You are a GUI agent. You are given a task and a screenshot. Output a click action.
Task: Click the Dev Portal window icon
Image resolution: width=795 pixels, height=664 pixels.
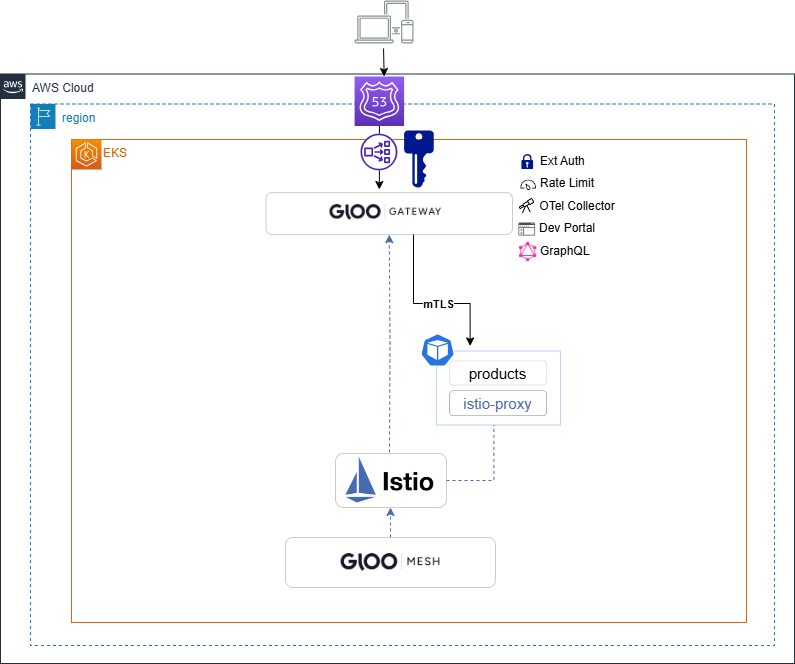coord(526,229)
